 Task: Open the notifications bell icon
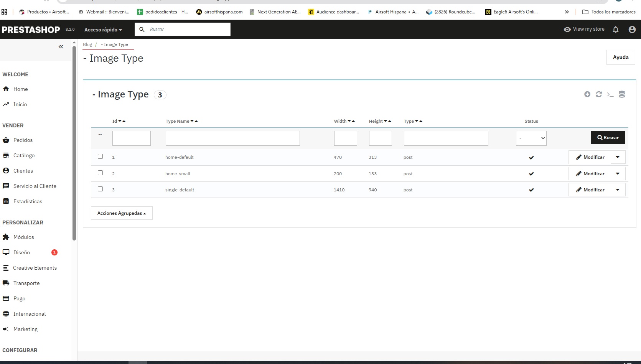pyautogui.click(x=616, y=30)
